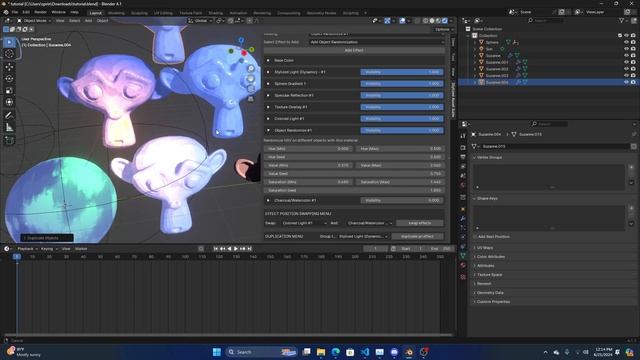
Task: Expand the Stylized Light (Dynamic) #1 effect
Action: (268, 72)
